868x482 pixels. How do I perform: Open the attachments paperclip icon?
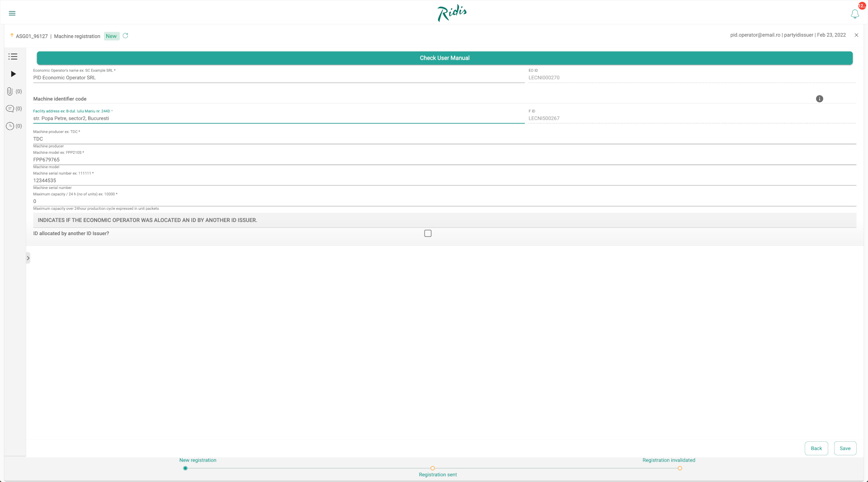(9, 91)
